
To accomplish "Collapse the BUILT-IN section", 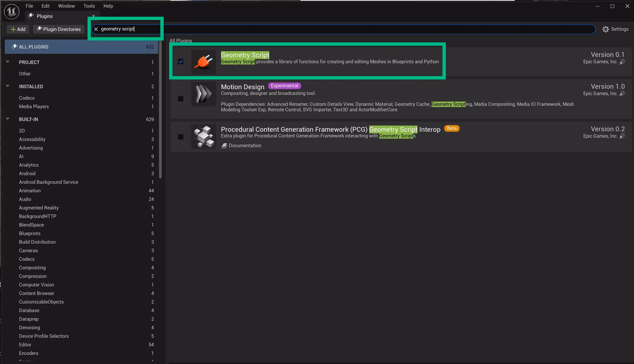I will pos(7,119).
